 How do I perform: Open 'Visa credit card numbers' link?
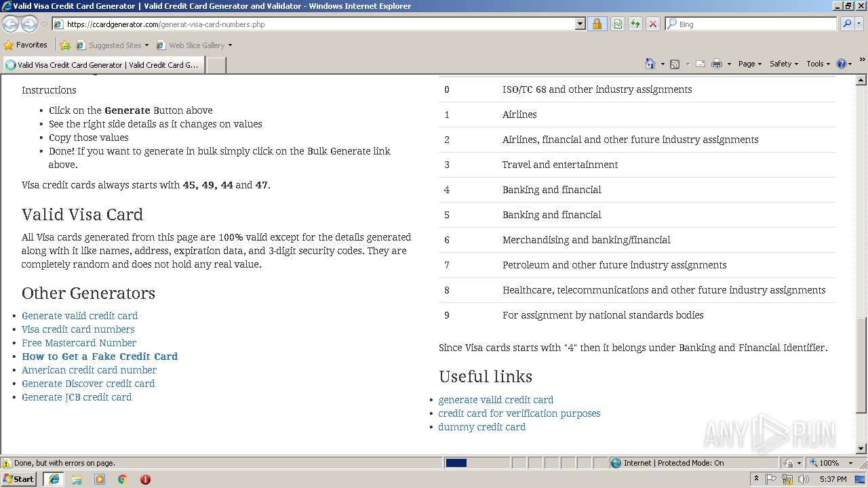point(78,329)
